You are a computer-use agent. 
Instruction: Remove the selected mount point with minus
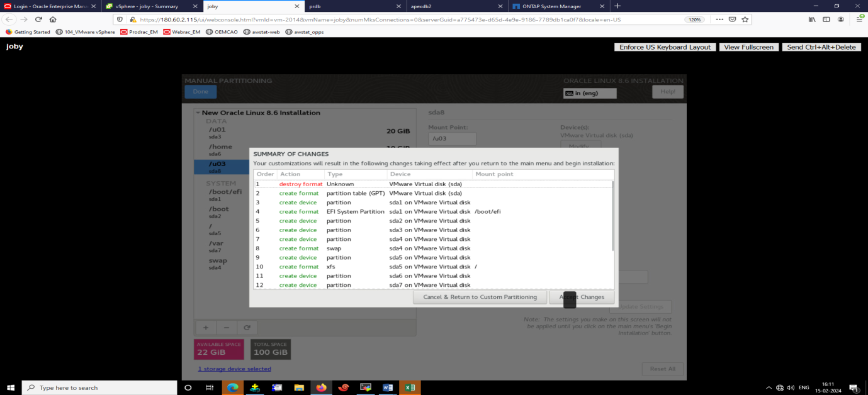pyautogui.click(x=227, y=327)
